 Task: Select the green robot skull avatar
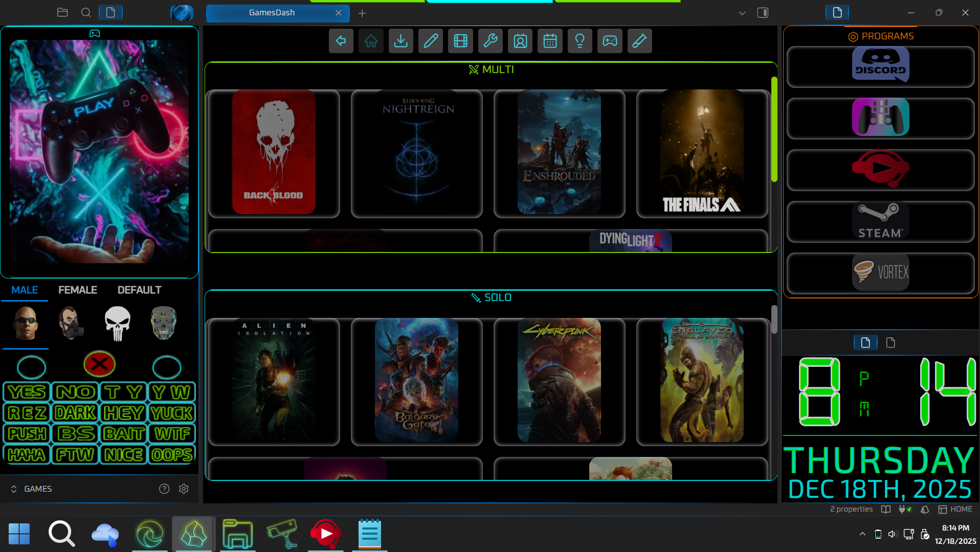(164, 324)
